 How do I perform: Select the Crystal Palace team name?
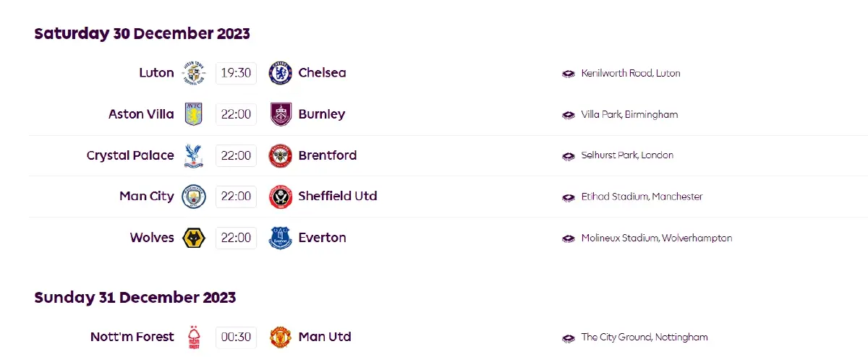tap(130, 155)
